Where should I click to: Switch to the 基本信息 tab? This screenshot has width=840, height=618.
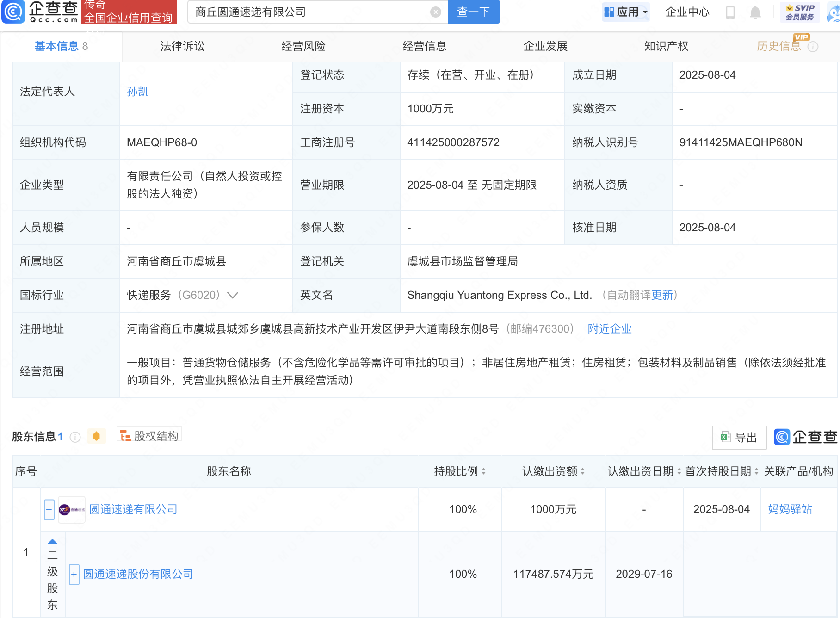coord(61,46)
